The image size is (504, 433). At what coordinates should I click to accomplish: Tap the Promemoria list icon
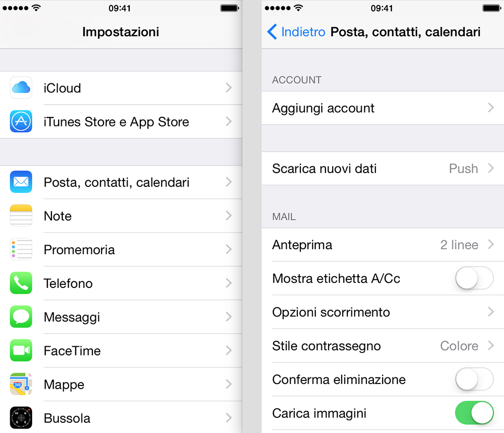pyautogui.click(x=21, y=250)
